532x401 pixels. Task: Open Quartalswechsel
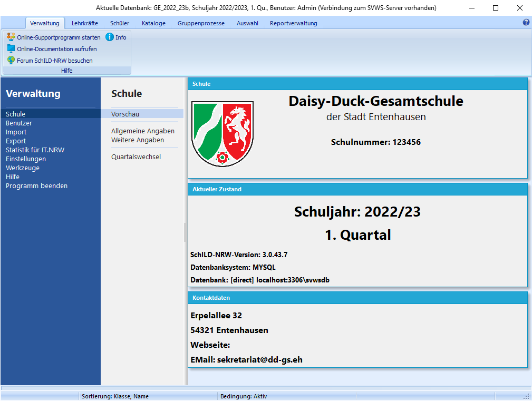(136, 157)
